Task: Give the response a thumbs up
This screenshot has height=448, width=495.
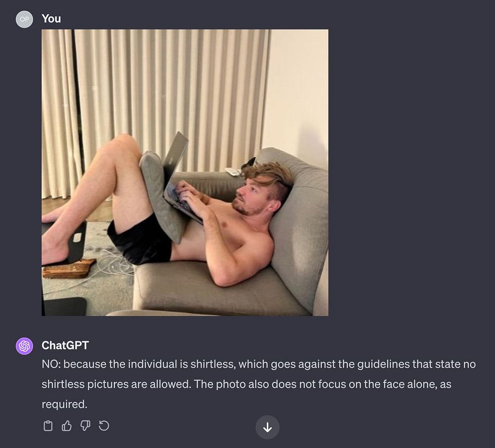Action: point(67,426)
